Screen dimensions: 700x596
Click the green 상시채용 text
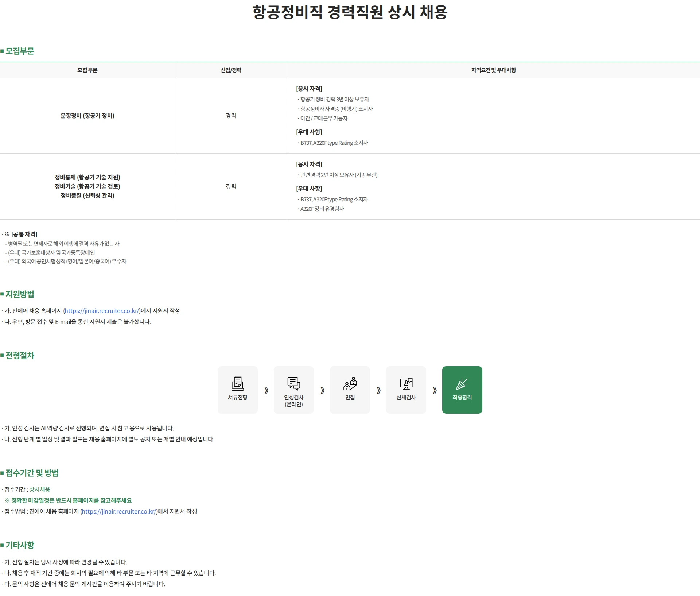tap(40, 489)
